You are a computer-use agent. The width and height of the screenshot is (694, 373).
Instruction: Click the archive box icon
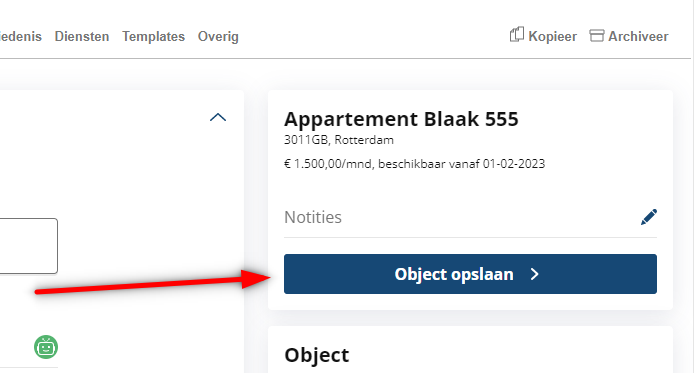pyautogui.click(x=596, y=36)
